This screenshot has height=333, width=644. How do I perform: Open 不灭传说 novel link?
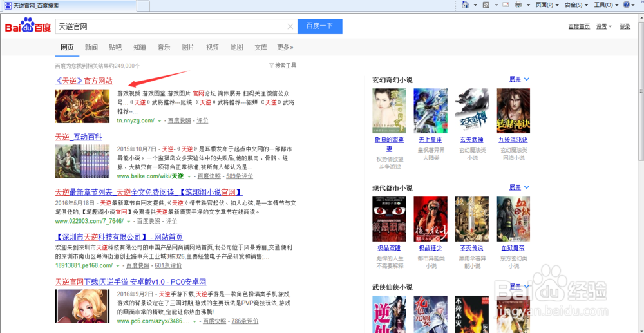point(471,249)
